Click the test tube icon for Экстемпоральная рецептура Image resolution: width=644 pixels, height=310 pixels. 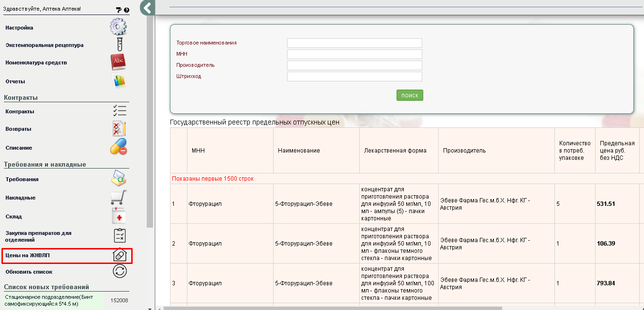pyautogui.click(x=119, y=45)
